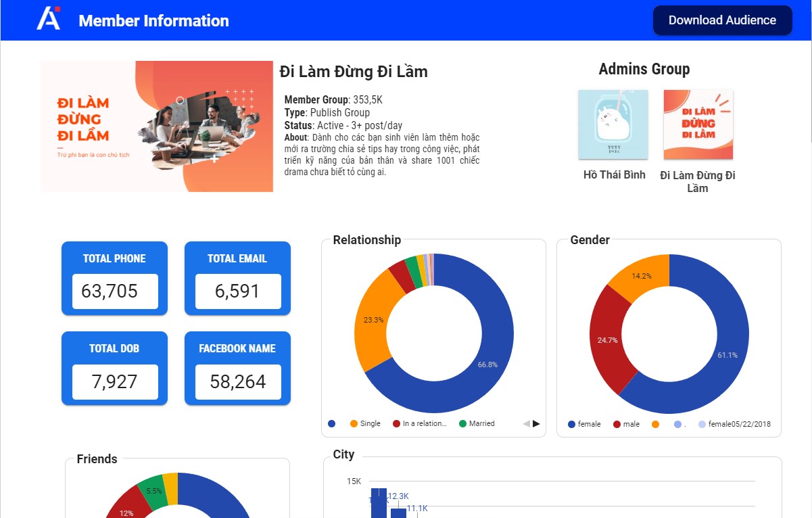Click the 5.5% green slice of Friends chart

click(153, 490)
